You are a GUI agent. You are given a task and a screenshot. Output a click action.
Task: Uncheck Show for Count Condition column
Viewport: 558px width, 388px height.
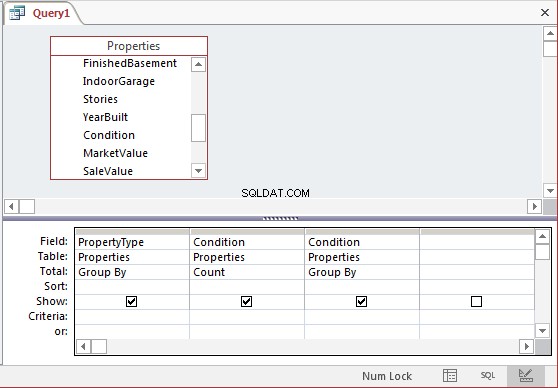coord(246,302)
